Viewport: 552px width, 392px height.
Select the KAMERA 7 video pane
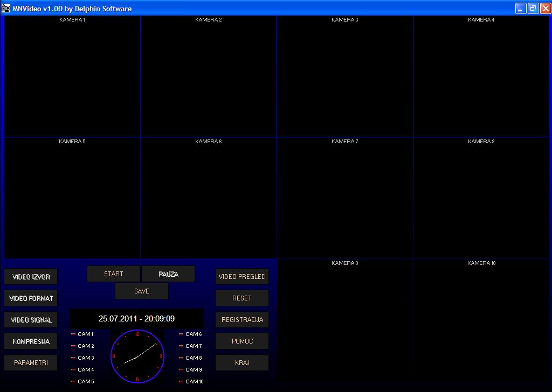tap(344, 198)
